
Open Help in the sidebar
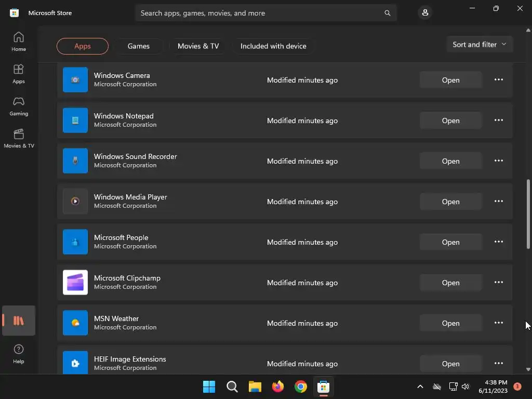click(x=19, y=354)
